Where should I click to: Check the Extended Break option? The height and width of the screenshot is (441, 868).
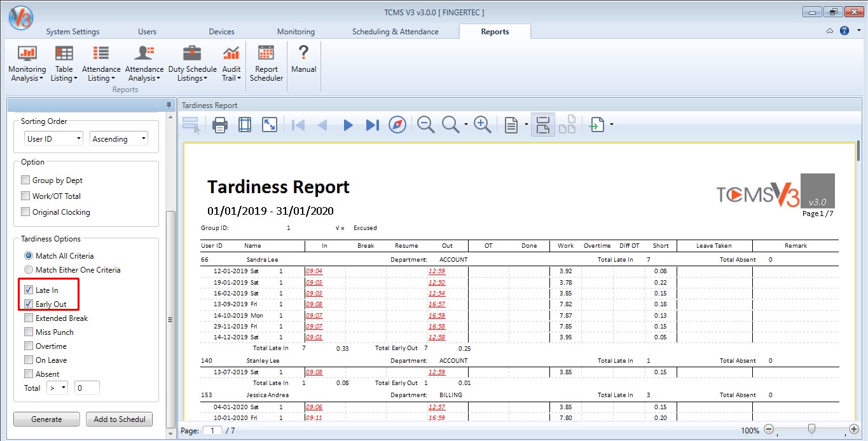[28, 318]
